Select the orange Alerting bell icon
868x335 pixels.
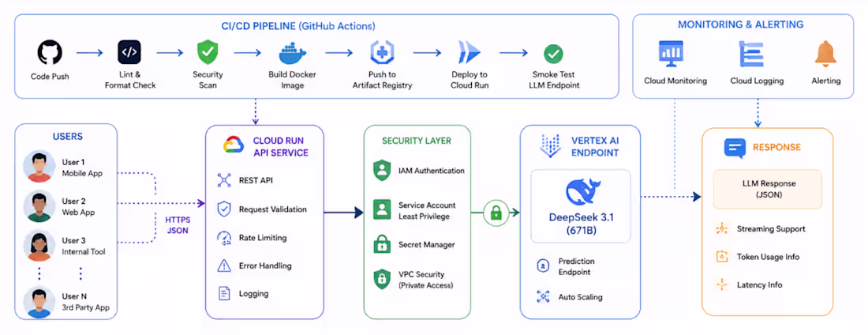click(x=826, y=54)
